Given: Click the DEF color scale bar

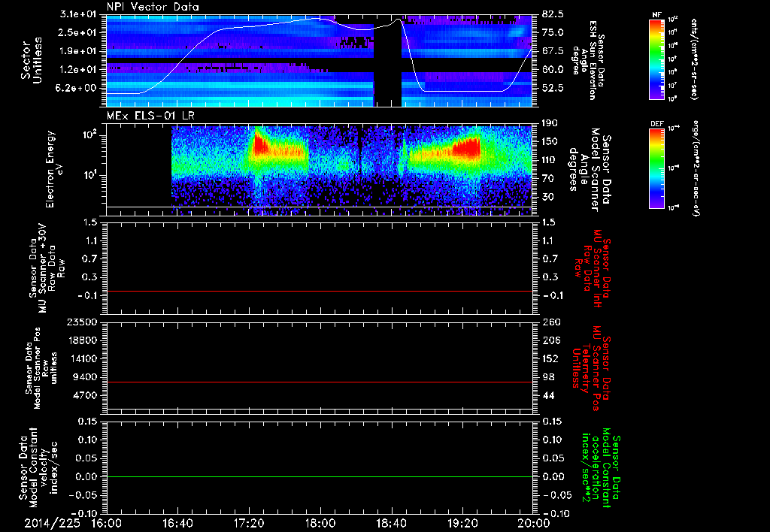Looking at the screenshot, I should pos(657,168).
